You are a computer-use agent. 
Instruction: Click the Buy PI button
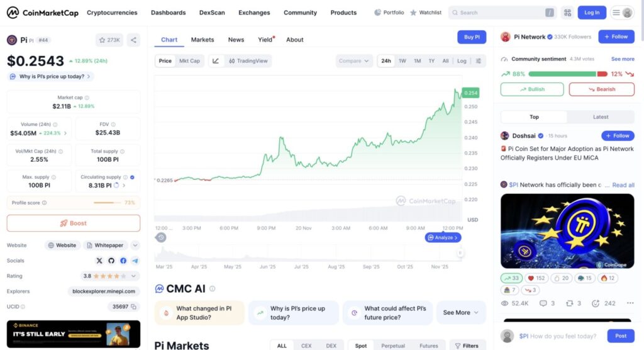(472, 37)
